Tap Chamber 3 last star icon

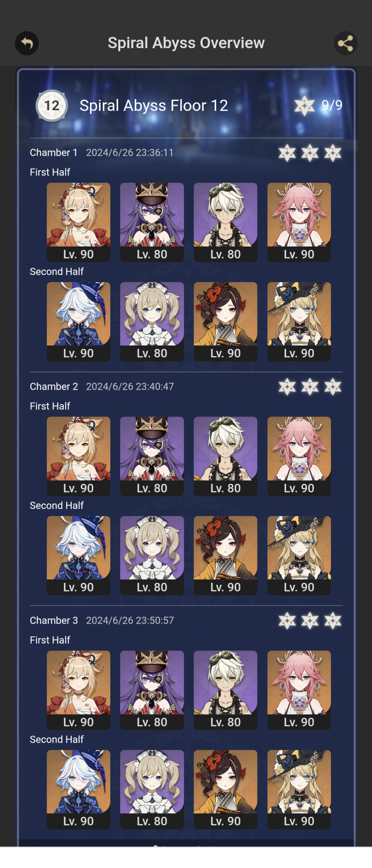[333, 621]
